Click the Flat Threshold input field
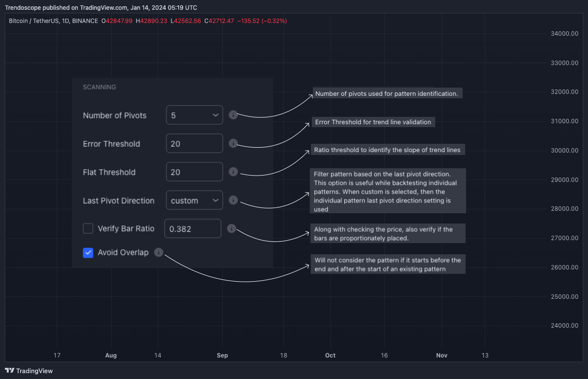 tap(194, 172)
